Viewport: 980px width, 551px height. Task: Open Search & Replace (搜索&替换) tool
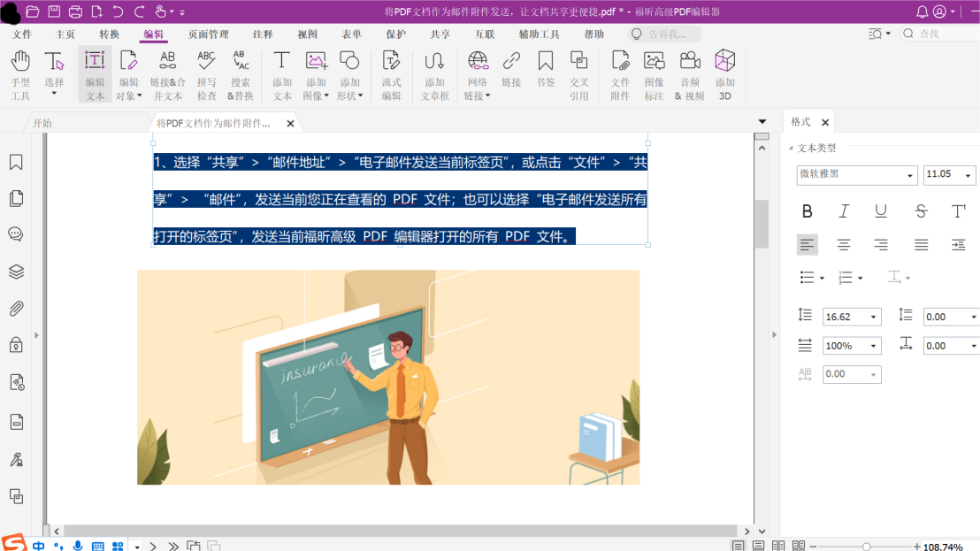pos(241,74)
